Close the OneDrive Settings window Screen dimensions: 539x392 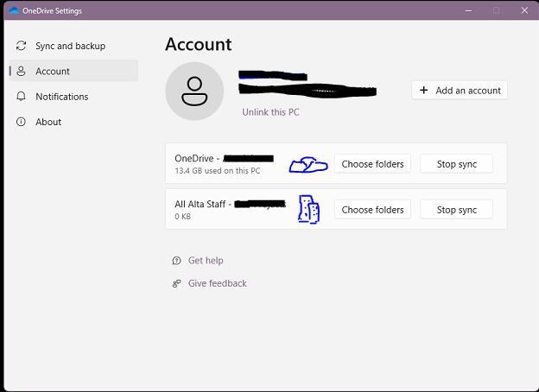click(524, 10)
